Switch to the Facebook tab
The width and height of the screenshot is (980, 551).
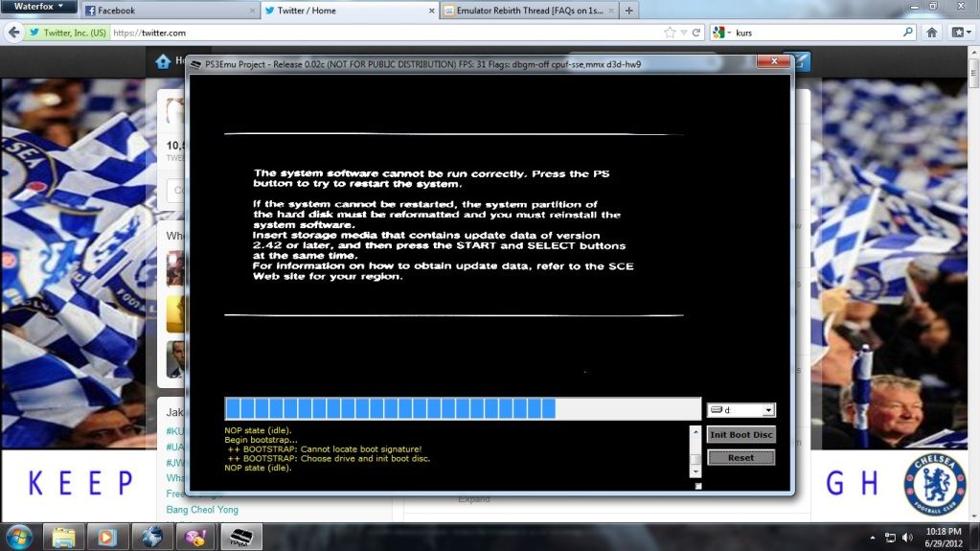click(168, 11)
